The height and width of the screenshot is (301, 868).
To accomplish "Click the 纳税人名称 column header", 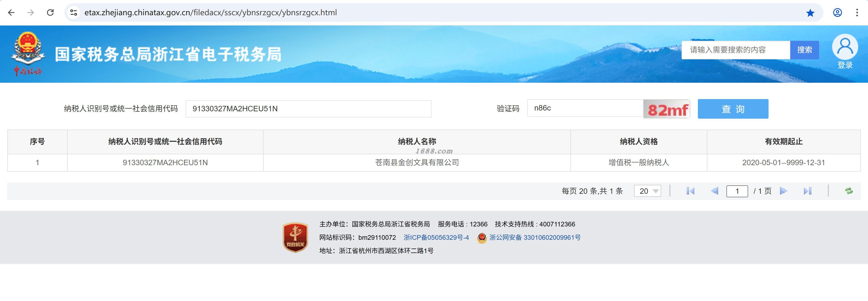I will [417, 142].
